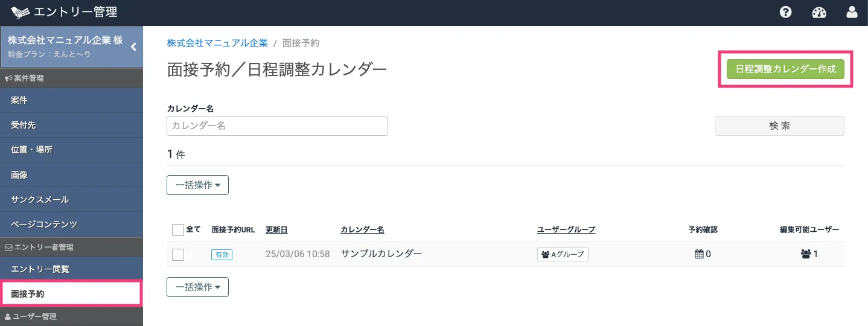Click the カレンダー名 search input field

(277, 126)
